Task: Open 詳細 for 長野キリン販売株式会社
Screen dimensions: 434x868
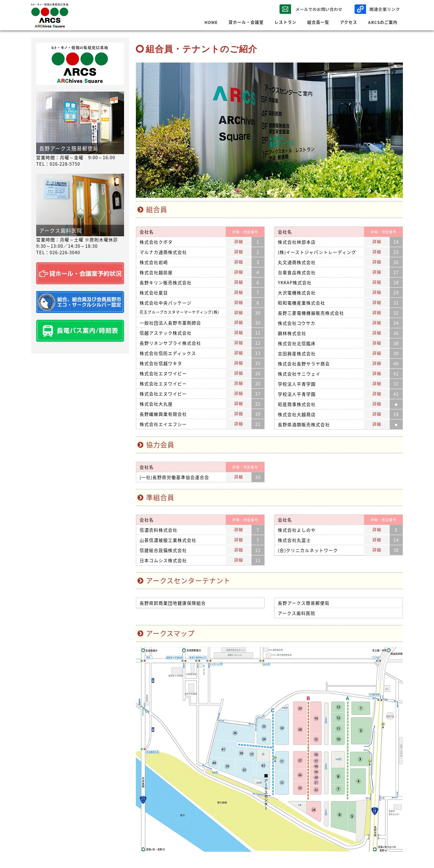Action: (238, 283)
